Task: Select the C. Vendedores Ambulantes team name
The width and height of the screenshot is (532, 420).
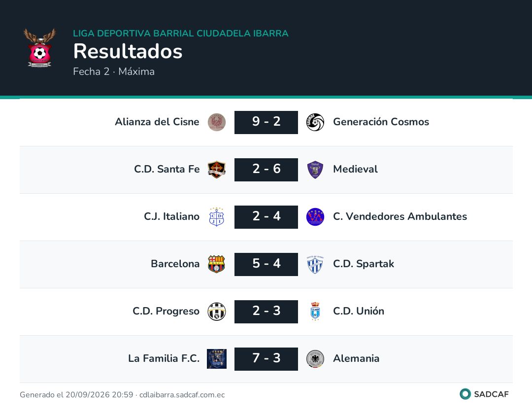Action: click(x=400, y=216)
